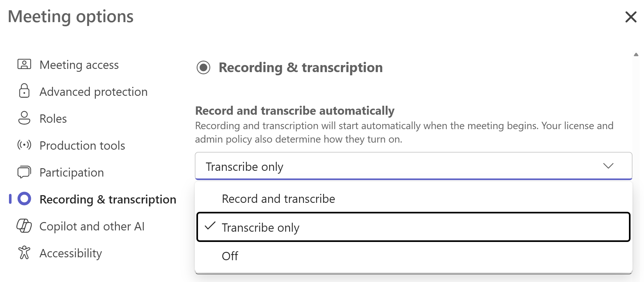Select the Record and transcribe option

(278, 199)
